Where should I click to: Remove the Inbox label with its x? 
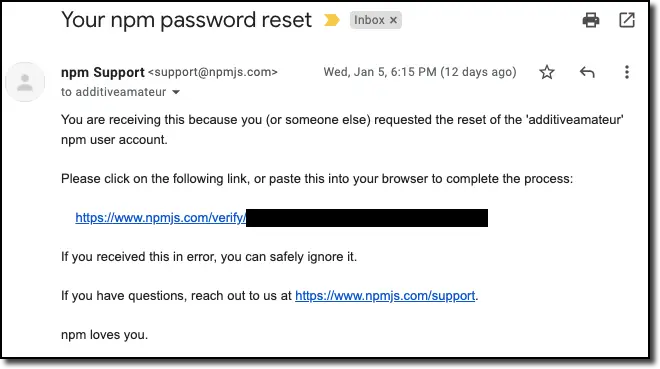pos(393,20)
